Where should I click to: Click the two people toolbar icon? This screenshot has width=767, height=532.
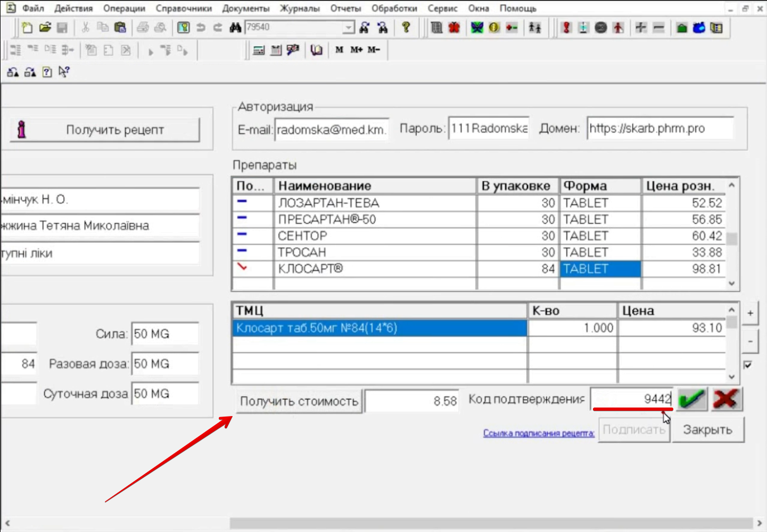[x=535, y=28]
